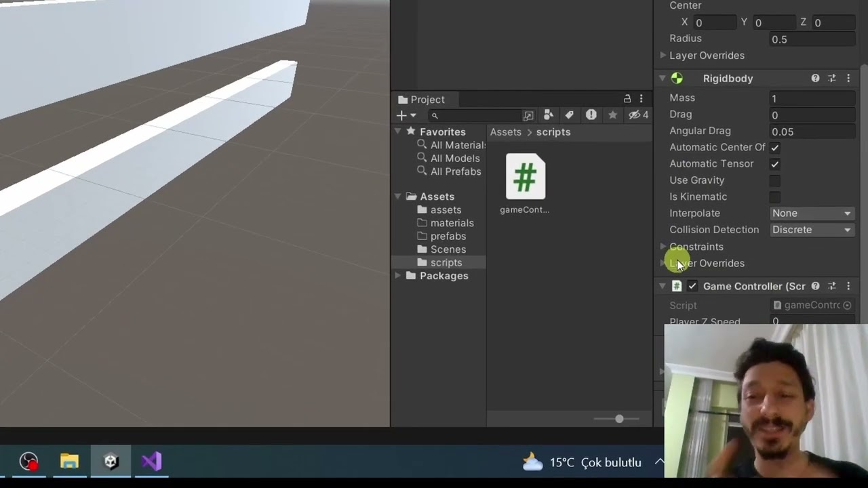
Task: Select the gameCont... script file thumbnail
Action: pos(525,178)
